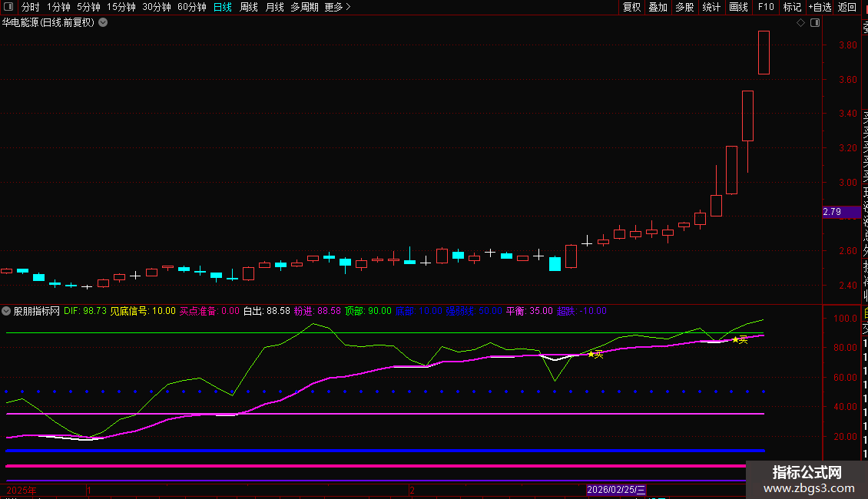This screenshot has height=499, width=868.
Task: Click the 白出: 88.58 label
Action: (267, 311)
